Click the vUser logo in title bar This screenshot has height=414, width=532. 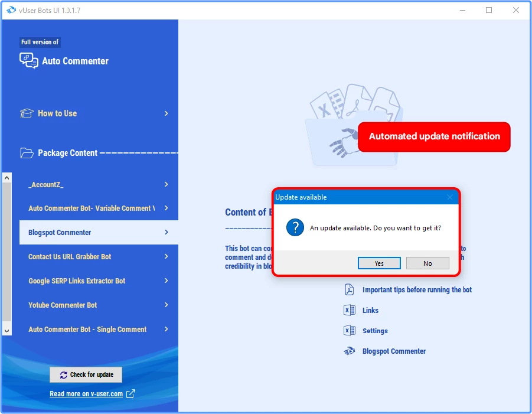click(11, 10)
